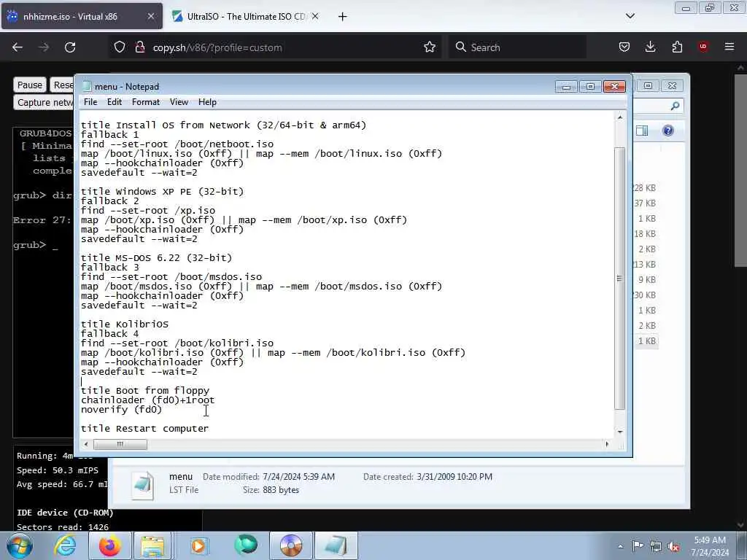
Task: Click the text 'title Restart computer'
Action: click(x=145, y=429)
